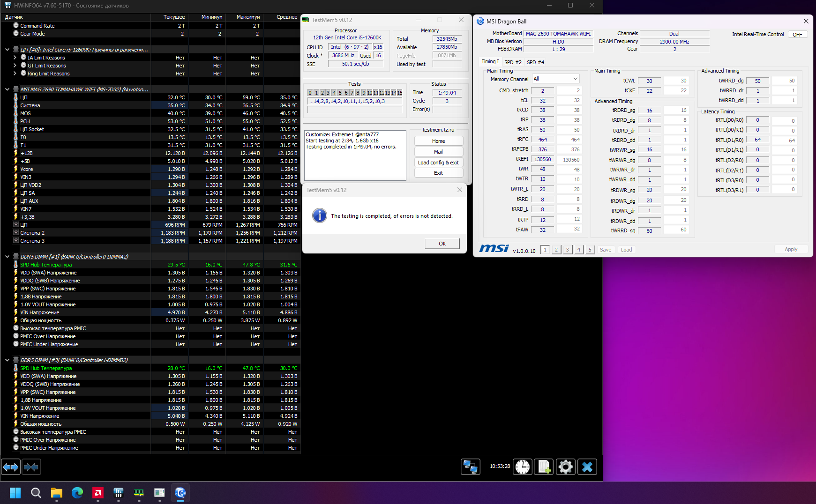Click OK in the TestMem5 completion dialog
The height and width of the screenshot is (504, 816).
coord(442,244)
